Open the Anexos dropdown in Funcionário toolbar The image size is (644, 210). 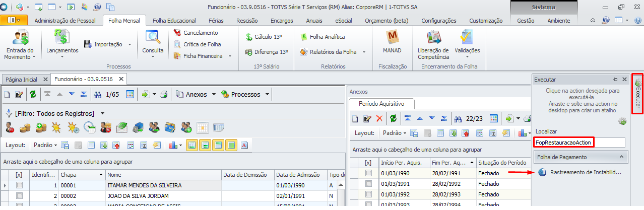pyautogui.click(x=214, y=94)
